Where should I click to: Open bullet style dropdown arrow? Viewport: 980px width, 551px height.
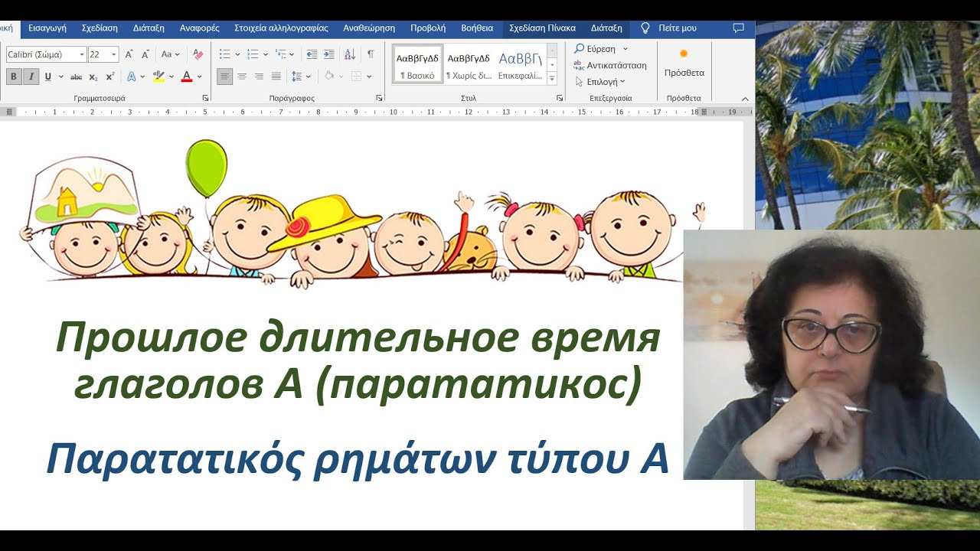pyautogui.click(x=237, y=54)
